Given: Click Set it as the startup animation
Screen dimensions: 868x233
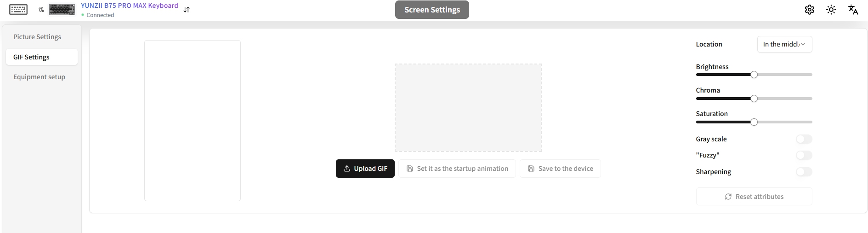Looking at the screenshot, I should [457, 169].
